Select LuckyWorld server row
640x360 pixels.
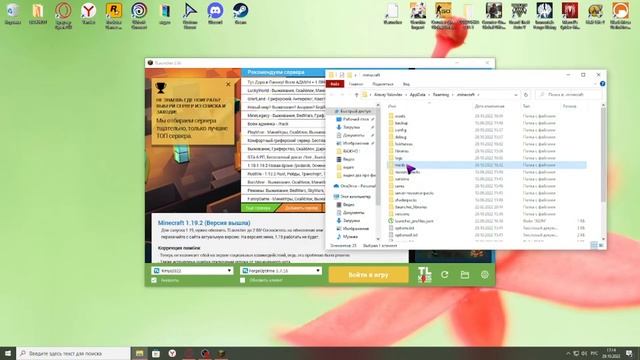(x=284, y=91)
